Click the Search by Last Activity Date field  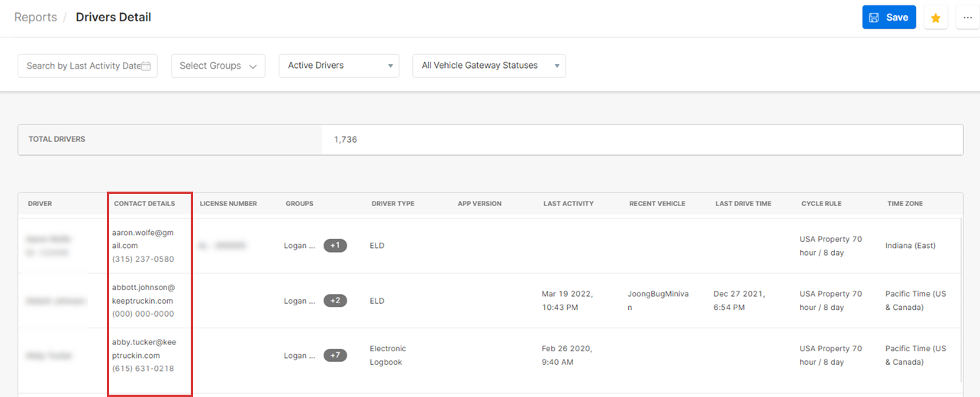(82, 66)
